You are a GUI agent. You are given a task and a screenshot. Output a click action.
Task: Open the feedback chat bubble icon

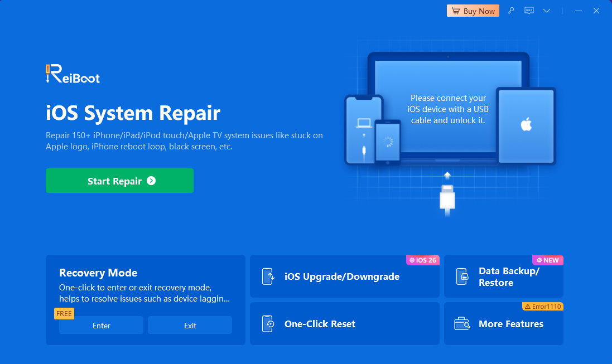(x=529, y=11)
